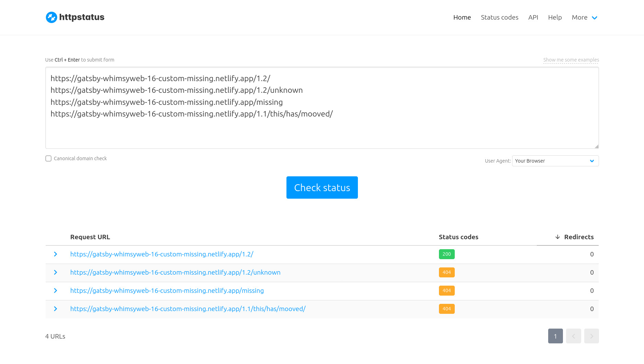Expand the row for the /1.2/unknown URL
Image resolution: width=644 pixels, height=364 pixels.
[55, 273]
